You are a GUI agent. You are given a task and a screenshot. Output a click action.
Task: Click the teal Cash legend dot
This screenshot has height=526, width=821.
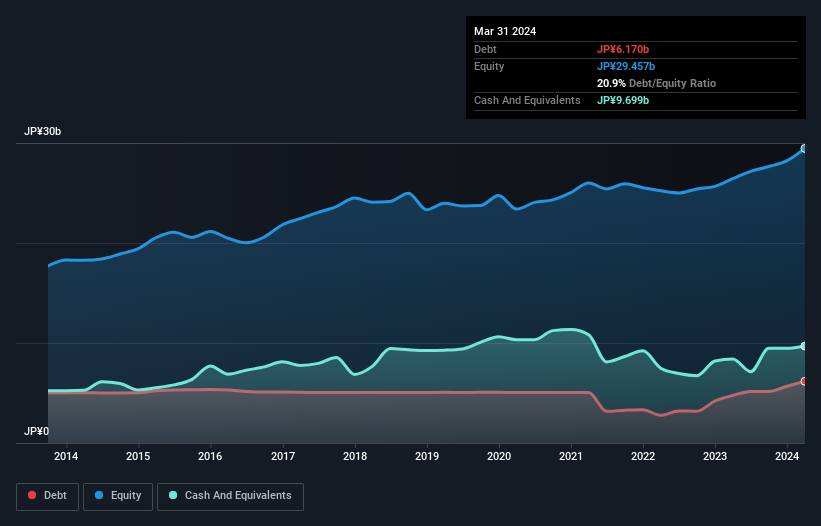click(174, 495)
